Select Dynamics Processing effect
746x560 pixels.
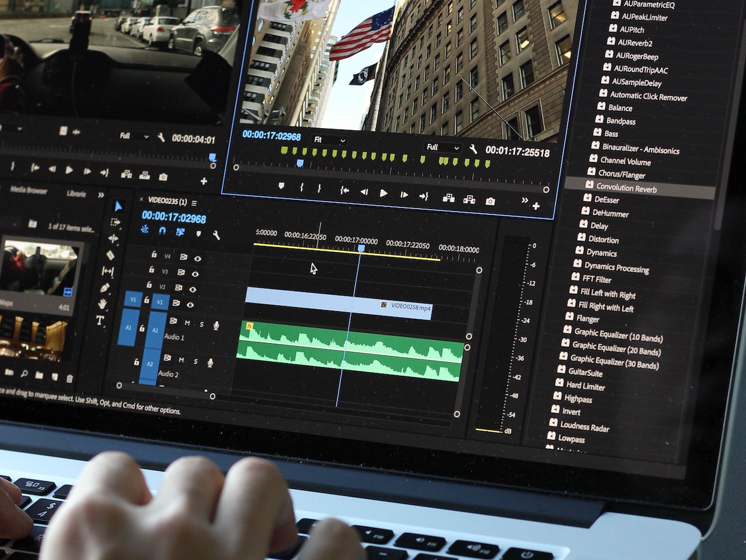point(617,268)
